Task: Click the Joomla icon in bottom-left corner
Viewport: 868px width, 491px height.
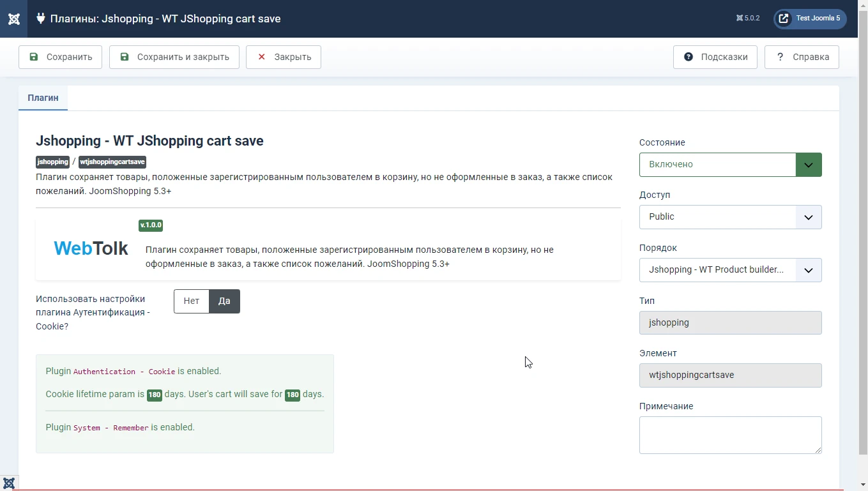Action: [9, 483]
